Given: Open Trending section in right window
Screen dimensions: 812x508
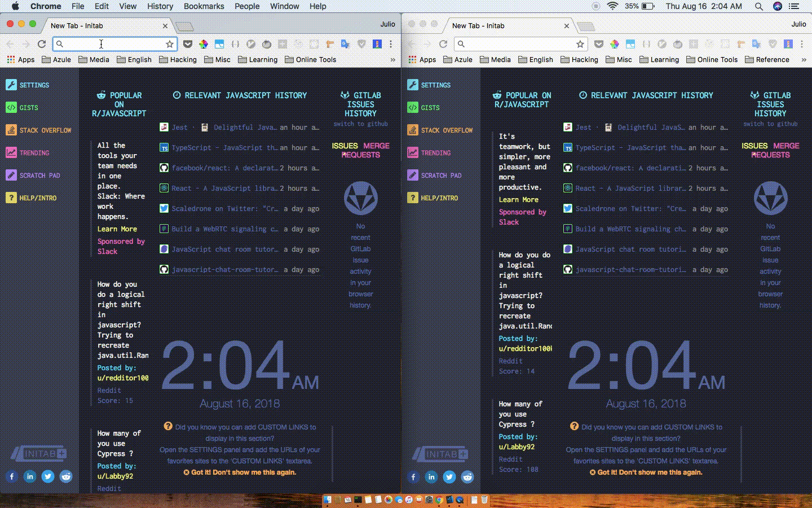Looking at the screenshot, I should coord(429,153).
